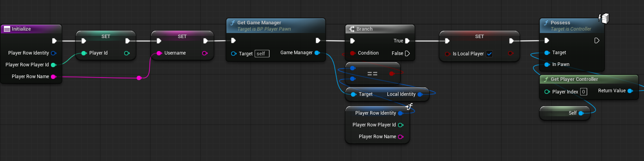Click the Branch node's flow icon

351,29
